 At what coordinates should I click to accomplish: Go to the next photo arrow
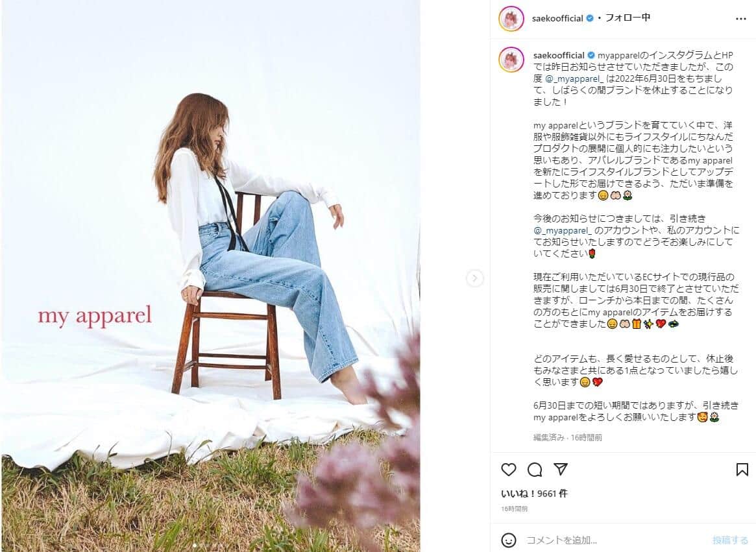coord(475,278)
